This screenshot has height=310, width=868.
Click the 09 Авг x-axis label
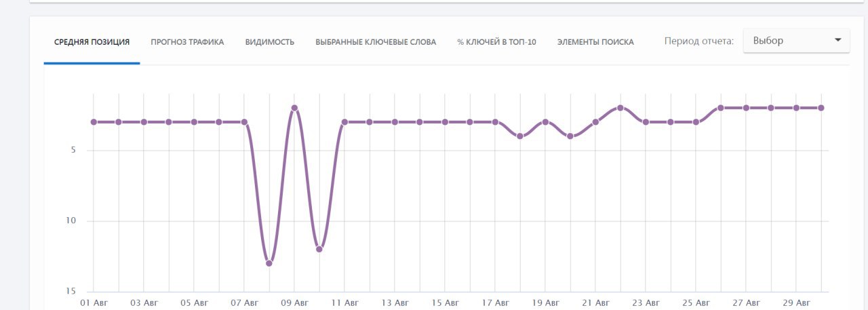294,303
